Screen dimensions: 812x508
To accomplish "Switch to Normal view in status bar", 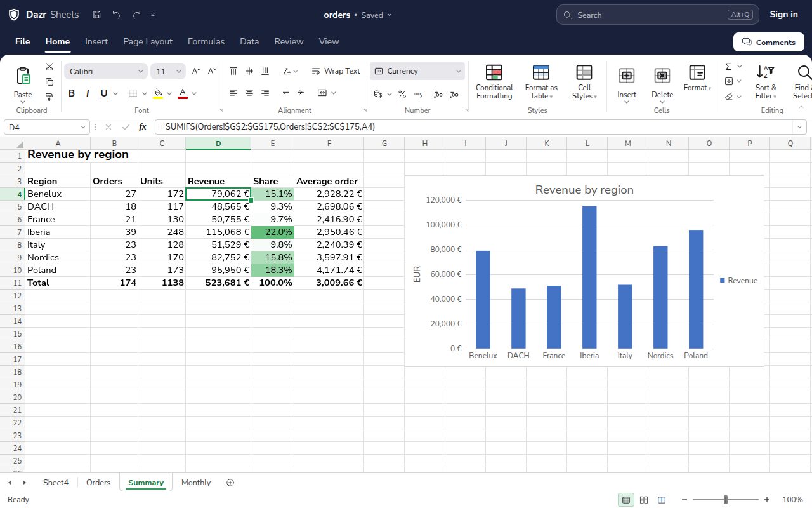I will (x=626, y=500).
